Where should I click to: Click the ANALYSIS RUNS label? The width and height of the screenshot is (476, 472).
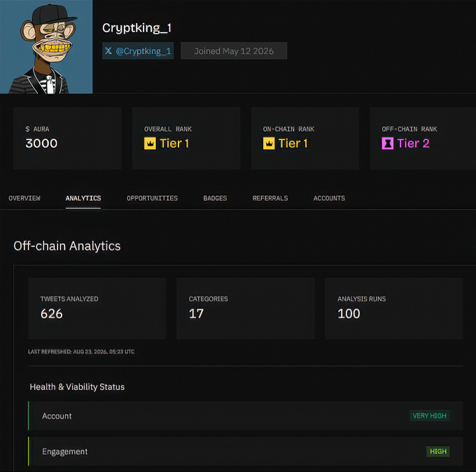pos(362,299)
